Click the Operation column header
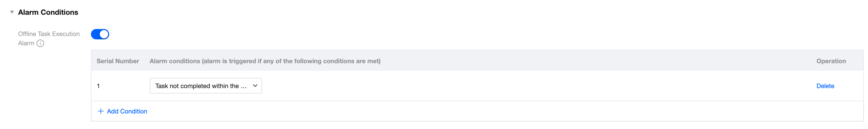The width and height of the screenshot is (868, 129). coord(831,61)
